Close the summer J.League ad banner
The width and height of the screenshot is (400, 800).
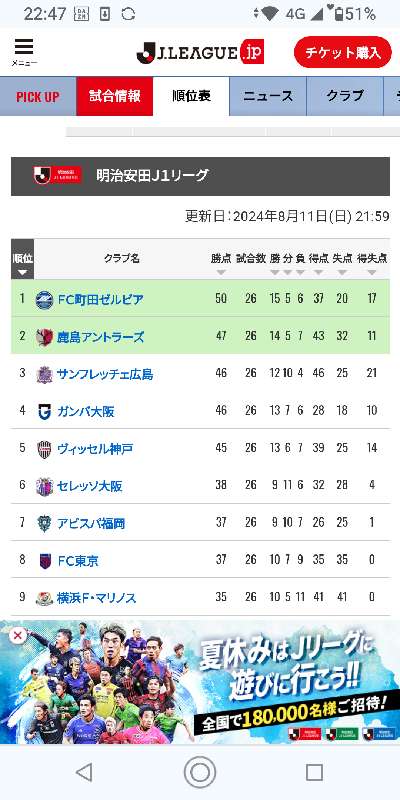point(18,636)
